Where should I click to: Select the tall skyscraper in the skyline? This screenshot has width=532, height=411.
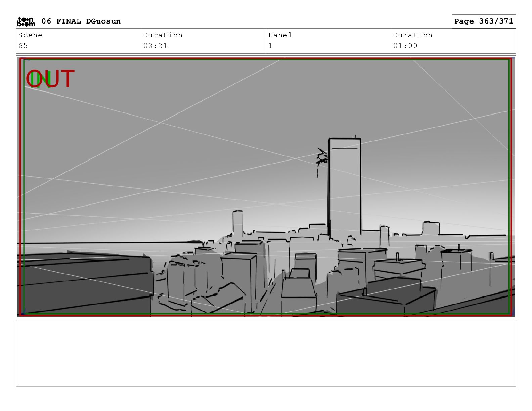[x=345, y=188]
